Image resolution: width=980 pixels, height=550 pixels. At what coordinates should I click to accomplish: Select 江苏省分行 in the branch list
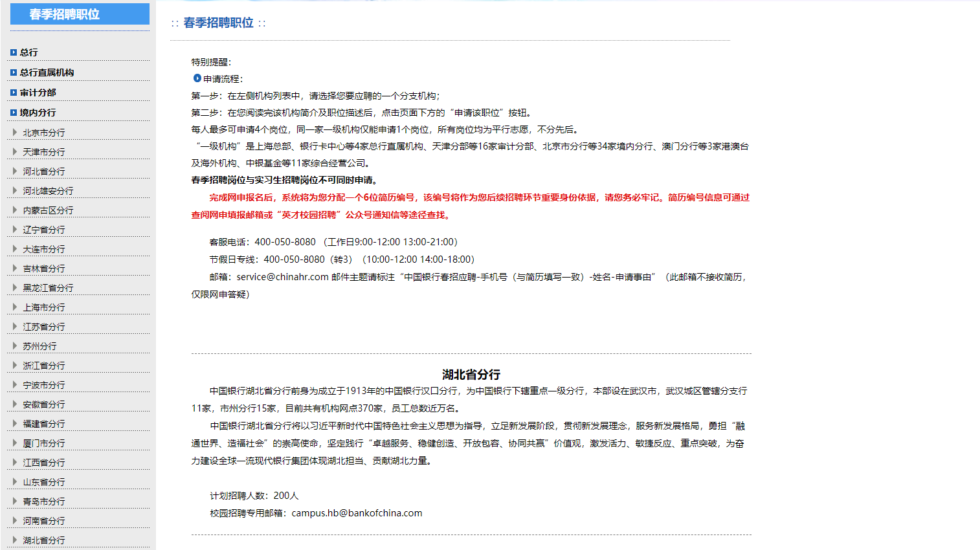pos(44,327)
